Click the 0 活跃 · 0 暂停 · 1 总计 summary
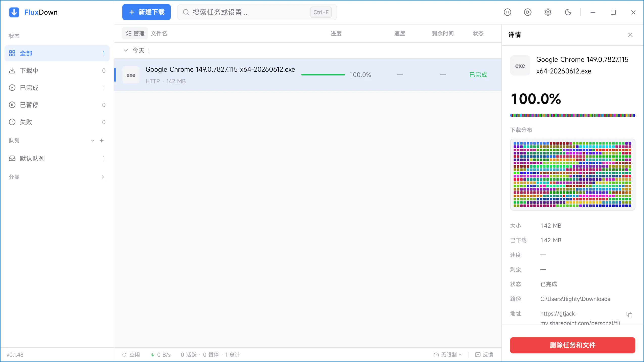 click(x=210, y=355)
